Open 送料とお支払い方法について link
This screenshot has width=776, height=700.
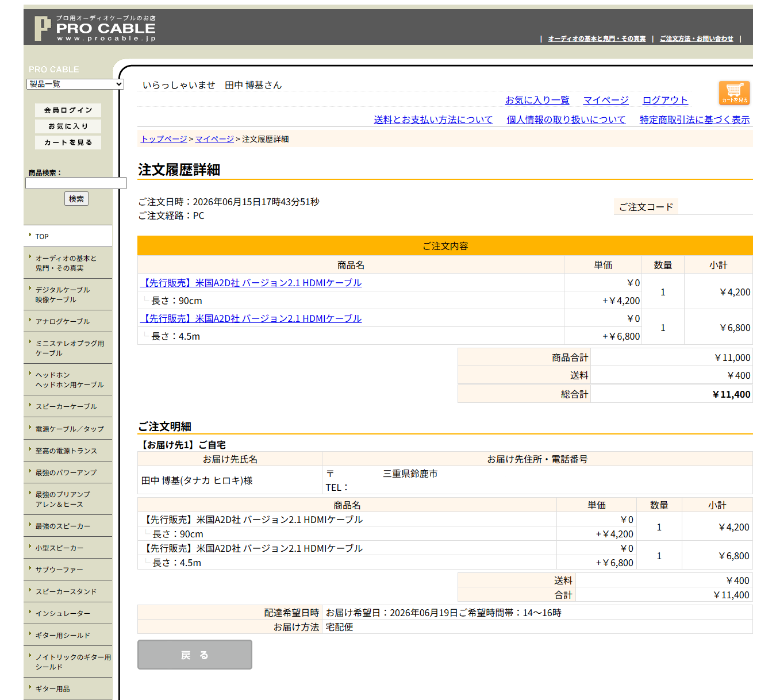pos(433,120)
